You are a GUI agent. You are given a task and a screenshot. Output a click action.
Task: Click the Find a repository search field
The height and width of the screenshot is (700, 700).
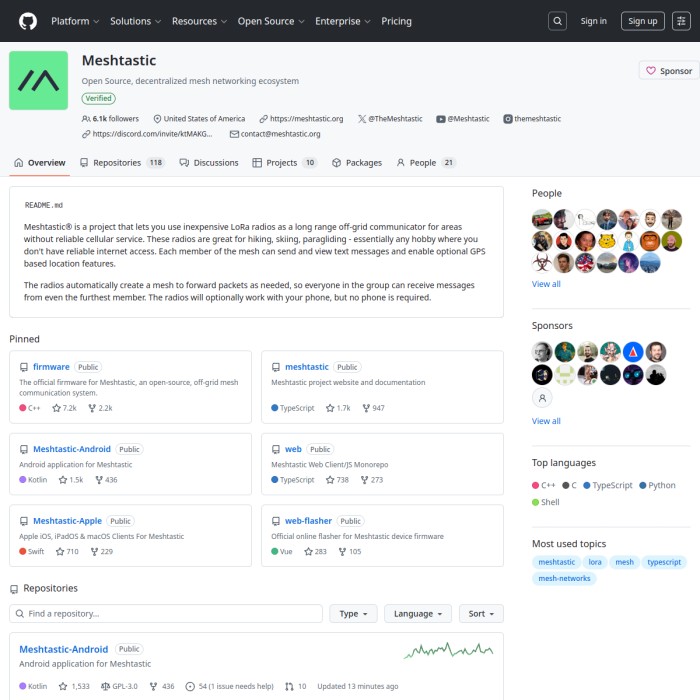pos(166,614)
